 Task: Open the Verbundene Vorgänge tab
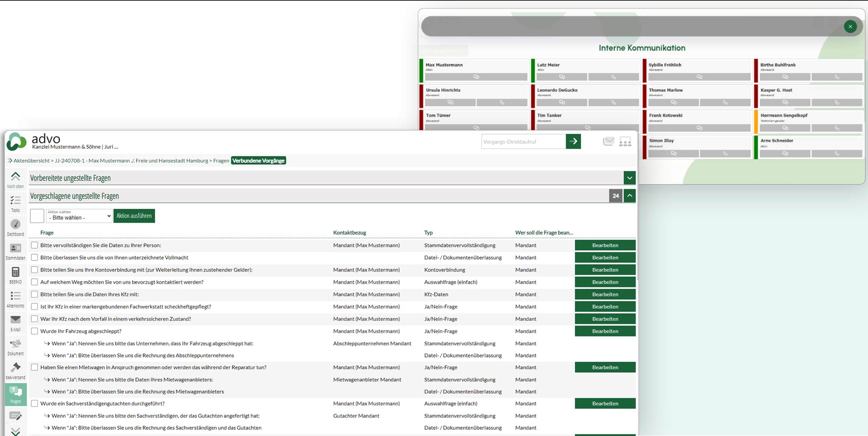coord(258,161)
